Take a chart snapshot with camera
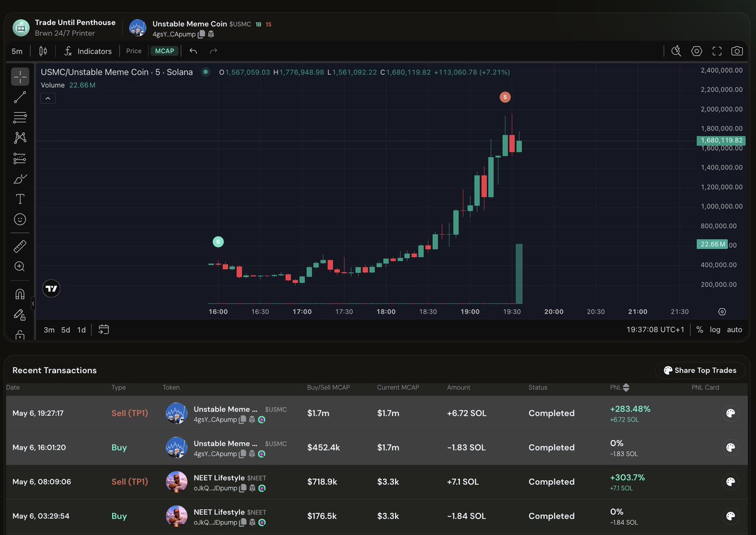 coord(736,51)
